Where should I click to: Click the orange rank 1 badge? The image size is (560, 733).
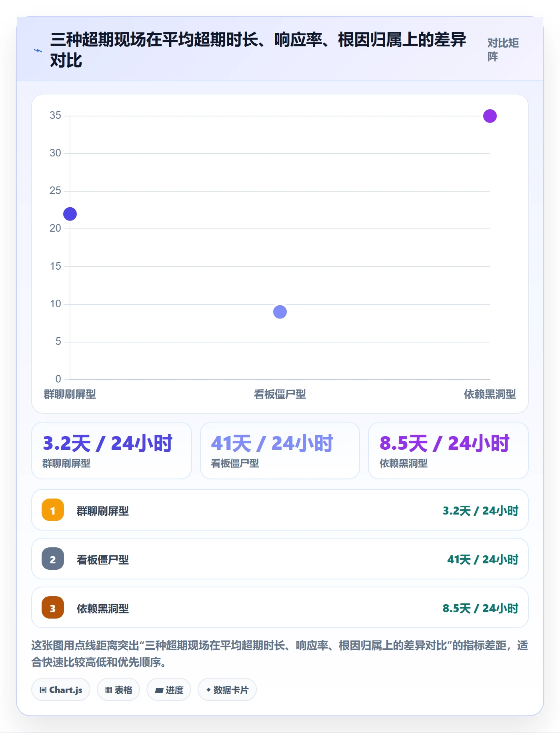53,510
